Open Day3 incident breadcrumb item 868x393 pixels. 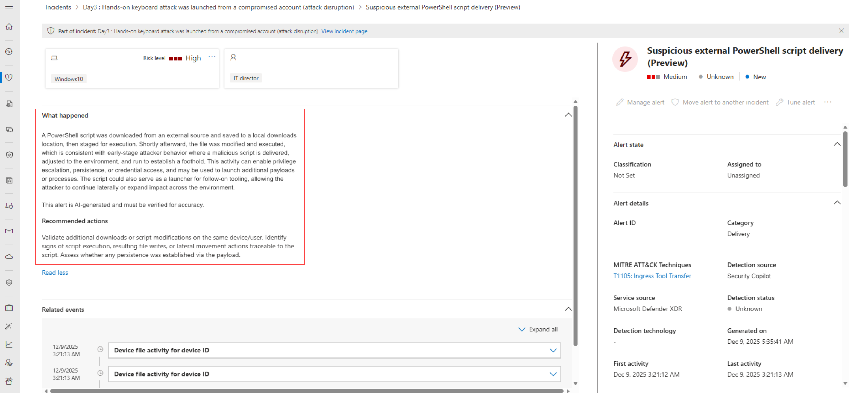218,7
